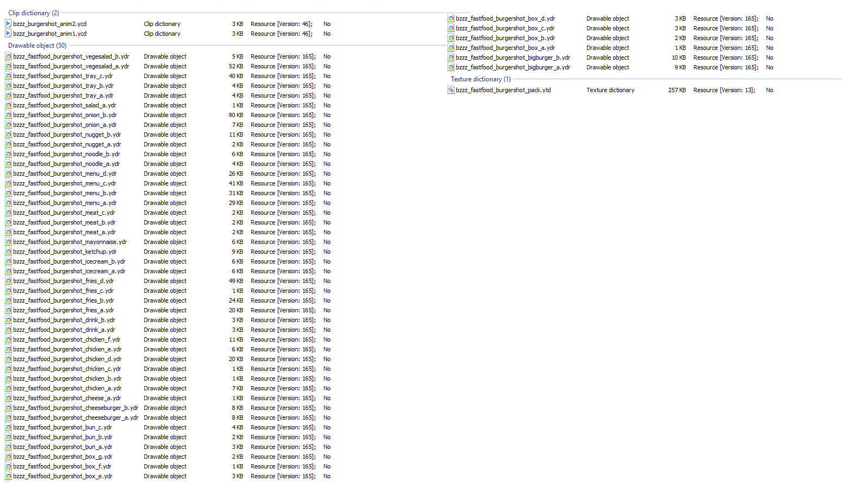Select file bzzz_fastfood_burgershot_onion_a.ydr
This screenshot has height=488, width=868.
pyautogui.click(x=65, y=125)
